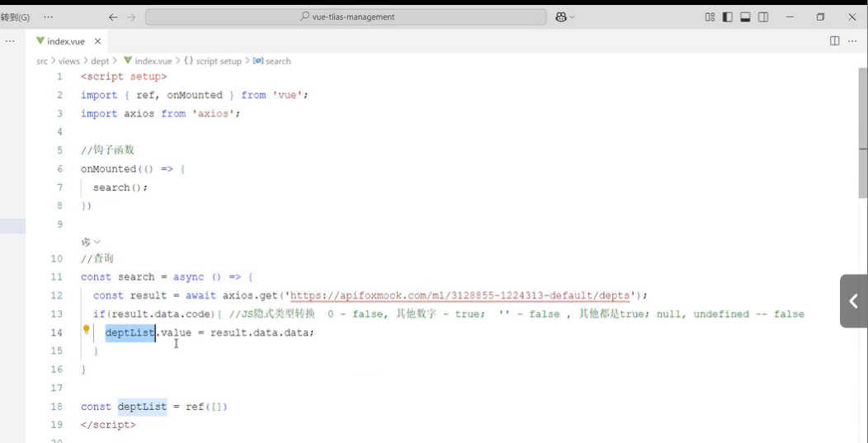Split the editor to the right
This screenshot has height=443, width=868.
point(835,41)
